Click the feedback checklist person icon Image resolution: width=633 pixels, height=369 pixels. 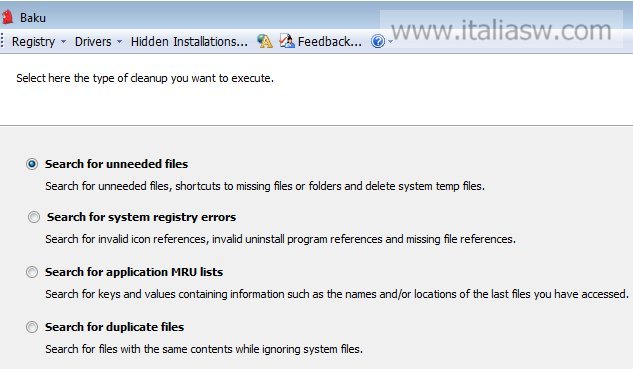click(287, 41)
